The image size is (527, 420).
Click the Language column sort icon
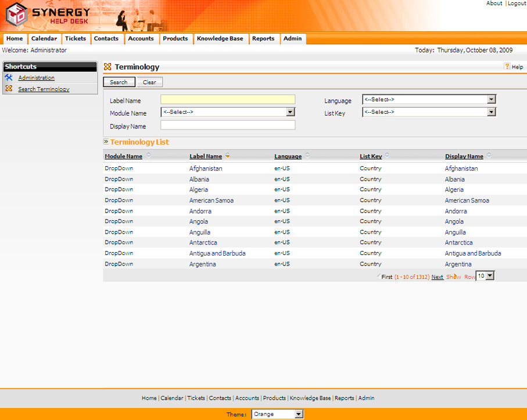[307, 156]
